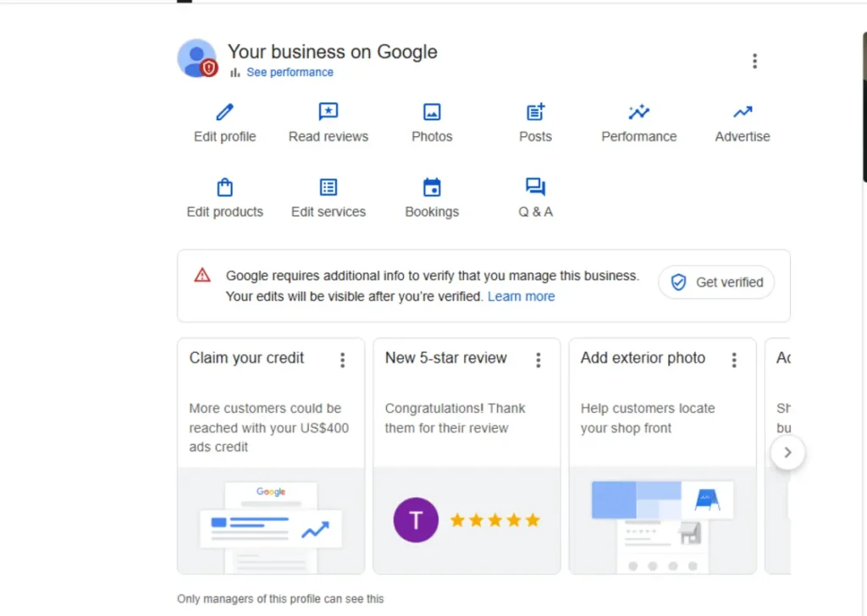Click the bar chart icon beside See performance
The width and height of the screenshot is (867, 616).
[x=235, y=73]
